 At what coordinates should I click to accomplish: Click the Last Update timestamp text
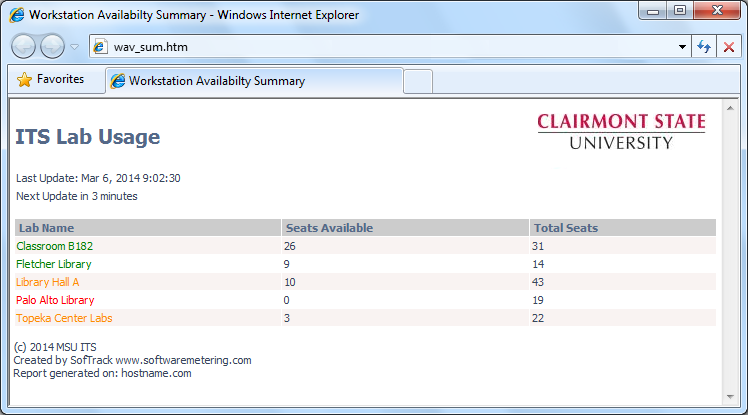[98, 178]
